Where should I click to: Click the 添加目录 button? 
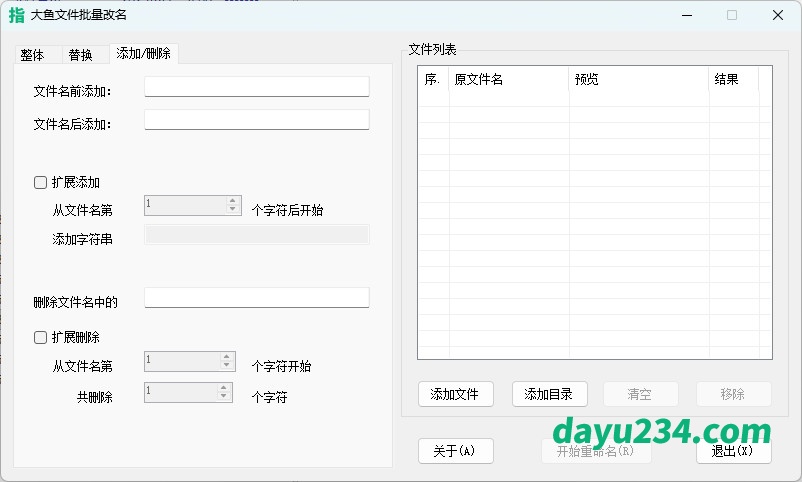(549, 394)
